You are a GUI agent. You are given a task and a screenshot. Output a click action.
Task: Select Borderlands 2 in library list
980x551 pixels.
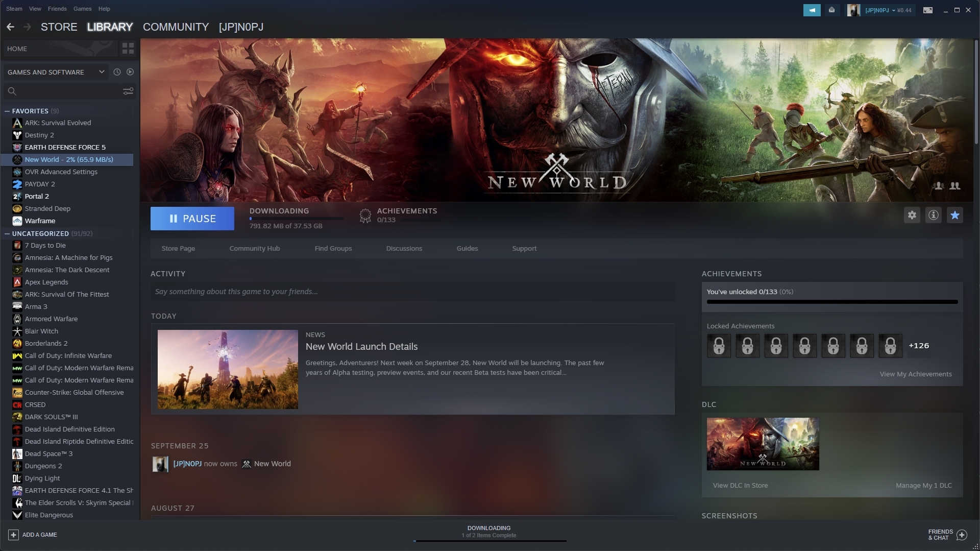46,343
